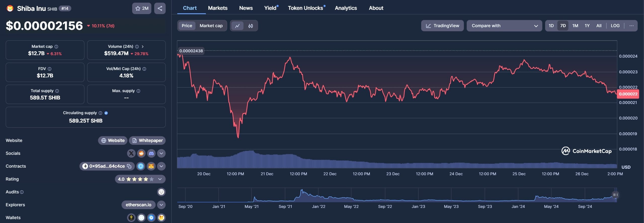Select the line chart type

237,26
